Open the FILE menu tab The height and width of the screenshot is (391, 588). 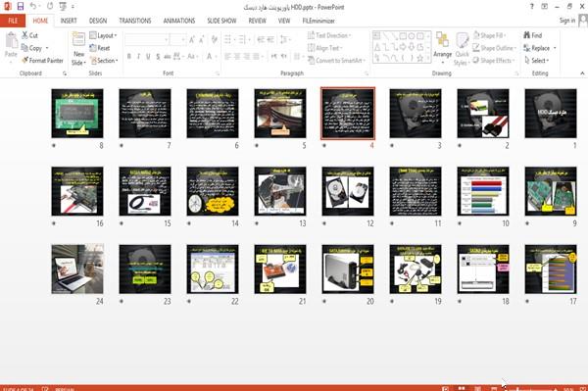click(x=13, y=21)
